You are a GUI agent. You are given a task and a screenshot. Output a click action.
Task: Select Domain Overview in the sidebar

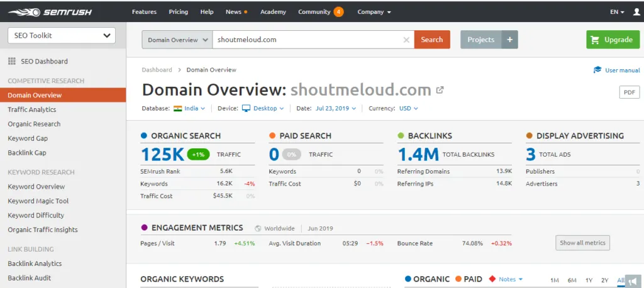(63, 95)
